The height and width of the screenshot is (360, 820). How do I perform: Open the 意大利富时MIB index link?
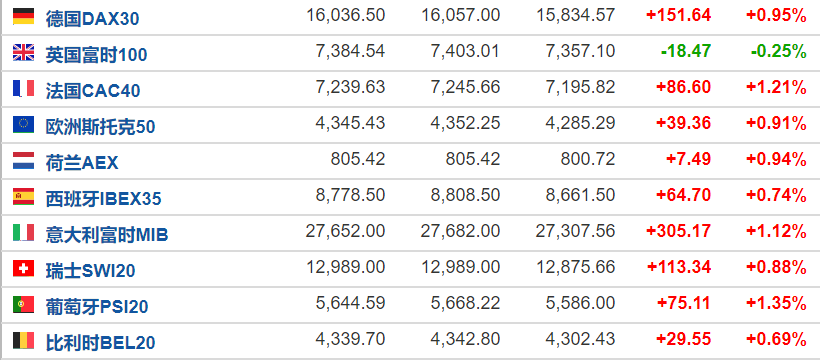point(107,235)
